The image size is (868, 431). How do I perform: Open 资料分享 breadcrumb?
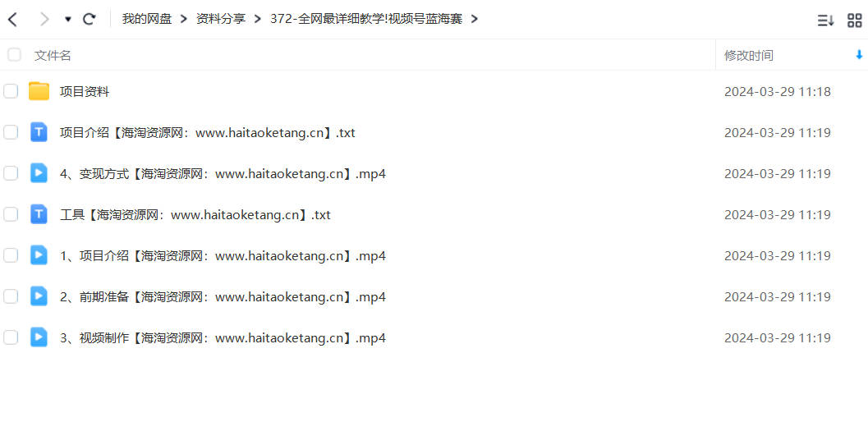tap(221, 20)
